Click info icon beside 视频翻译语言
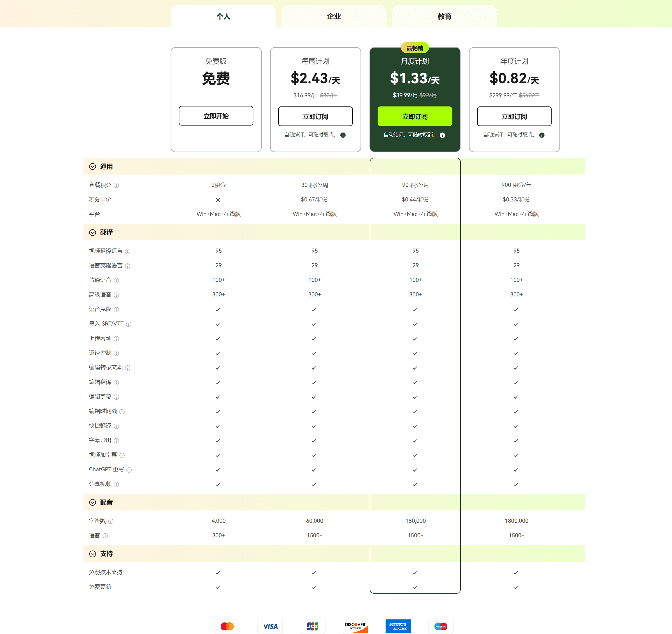 pyautogui.click(x=127, y=251)
